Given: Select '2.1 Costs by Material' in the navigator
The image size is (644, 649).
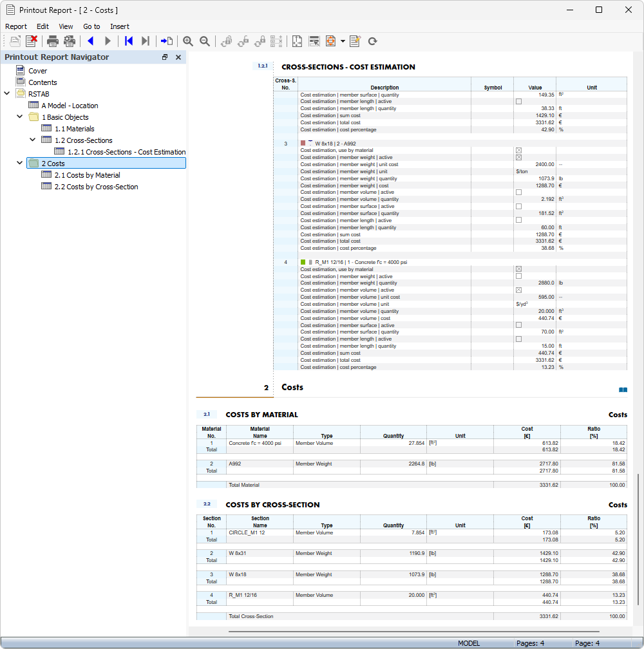Looking at the screenshot, I should pyautogui.click(x=87, y=174).
